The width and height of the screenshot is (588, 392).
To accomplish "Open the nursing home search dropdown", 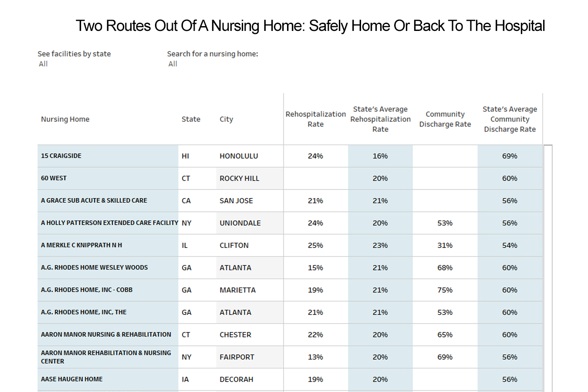I will (x=172, y=64).
